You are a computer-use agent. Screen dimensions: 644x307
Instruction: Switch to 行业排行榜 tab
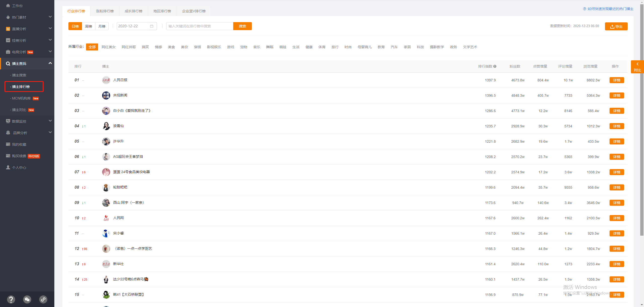pyautogui.click(x=76, y=11)
